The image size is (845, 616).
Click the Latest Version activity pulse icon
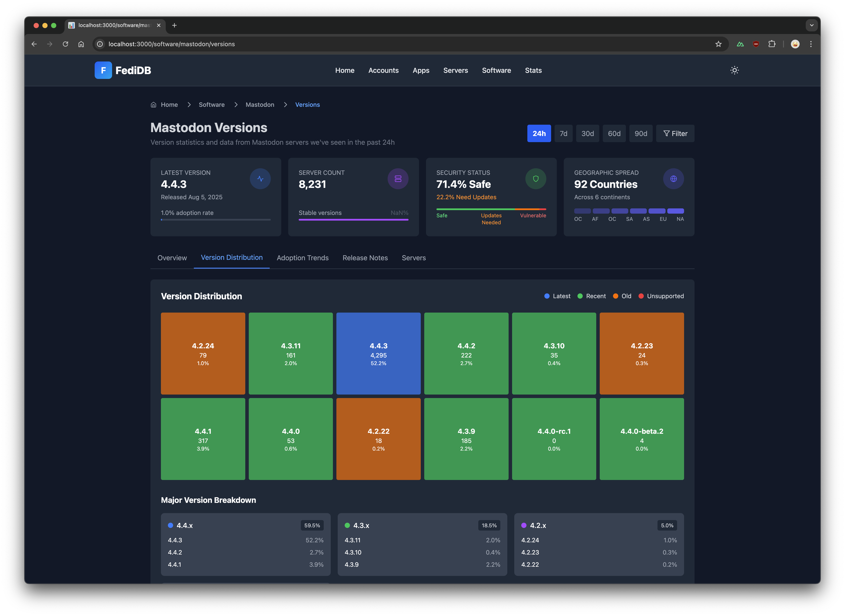pyautogui.click(x=260, y=179)
